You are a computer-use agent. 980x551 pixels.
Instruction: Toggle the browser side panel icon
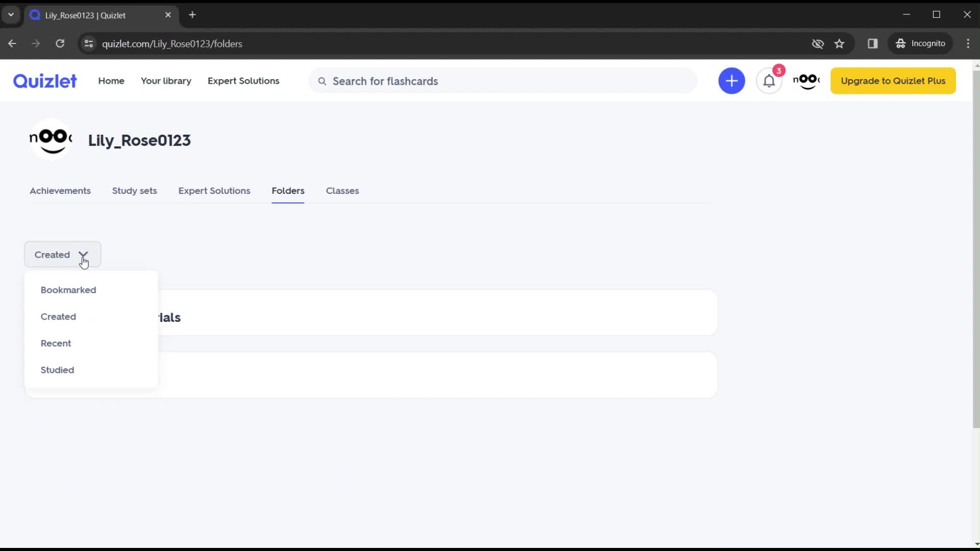click(x=873, y=43)
